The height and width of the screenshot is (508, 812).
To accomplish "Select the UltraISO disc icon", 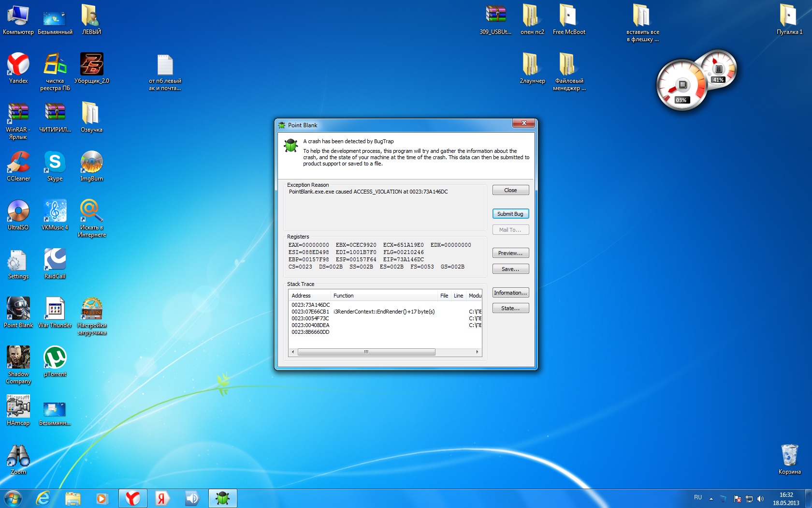I will click(x=18, y=211).
